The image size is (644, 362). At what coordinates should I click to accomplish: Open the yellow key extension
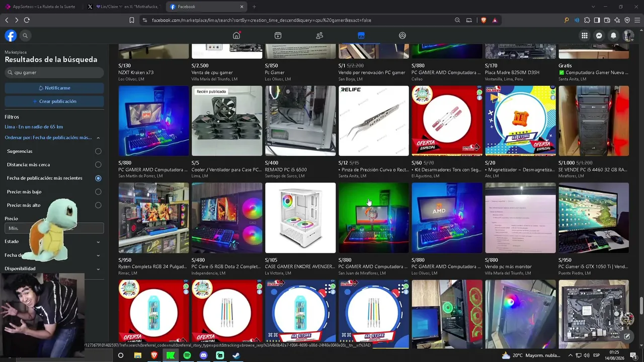[x=567, y=20]
